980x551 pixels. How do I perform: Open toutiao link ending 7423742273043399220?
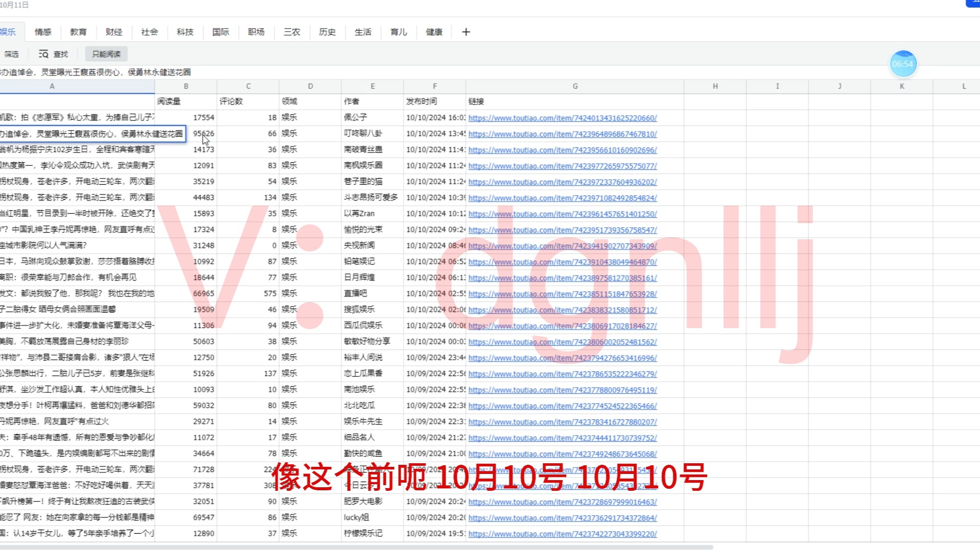(562, 534)
